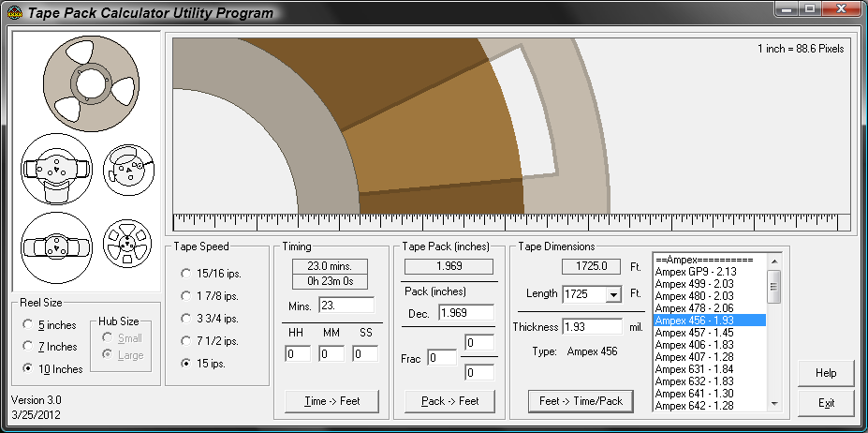Select Ampex 406 - 1.83 in tape list

(709, 345)
